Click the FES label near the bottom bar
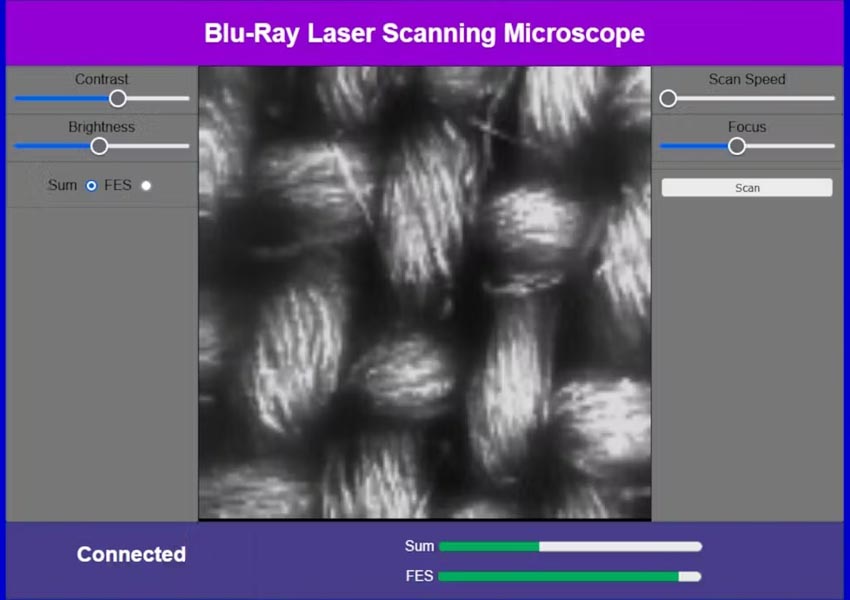The image size is (850, 600). pos(419,576)
